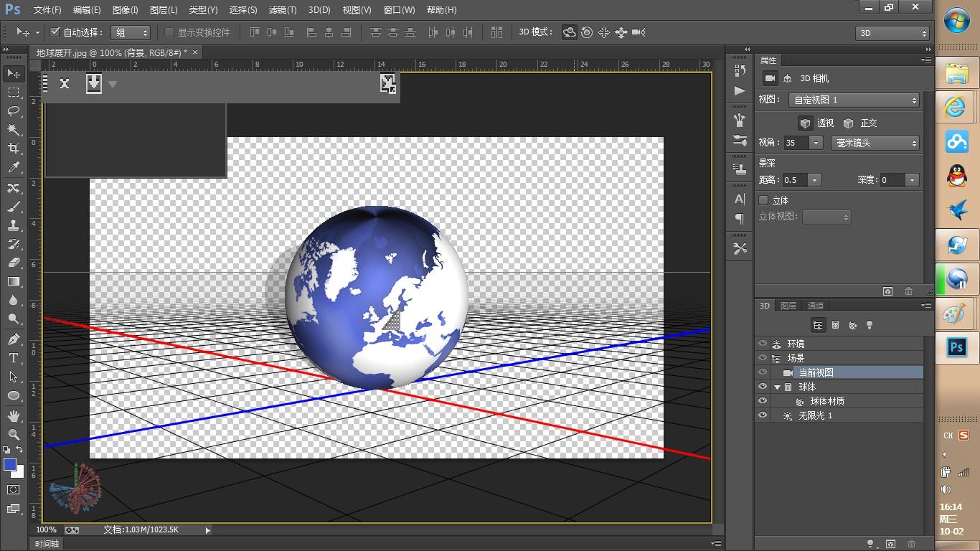Open the 毫米镜头 lens unit dropdown
Viewport: 980px width, 551px height.
[x=875, y=143]
